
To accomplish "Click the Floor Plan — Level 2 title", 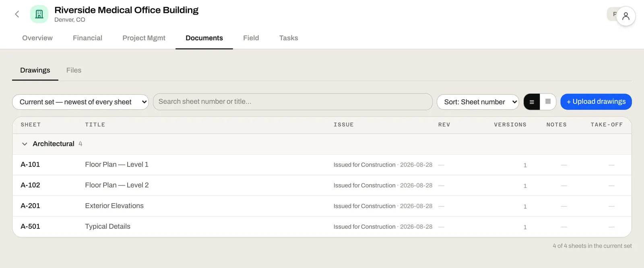I will pos(117,185).
